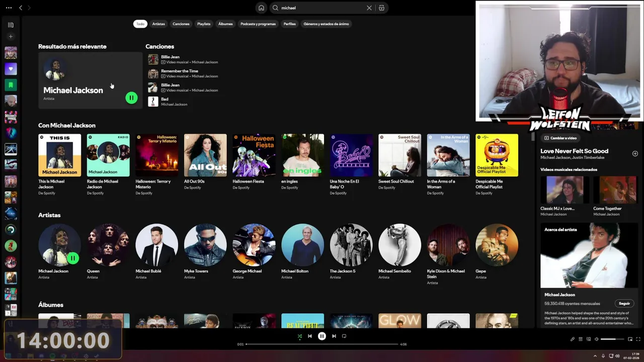
Task: Select Géneros y estados de ánimo filter
Action: (x=326, y=24)
